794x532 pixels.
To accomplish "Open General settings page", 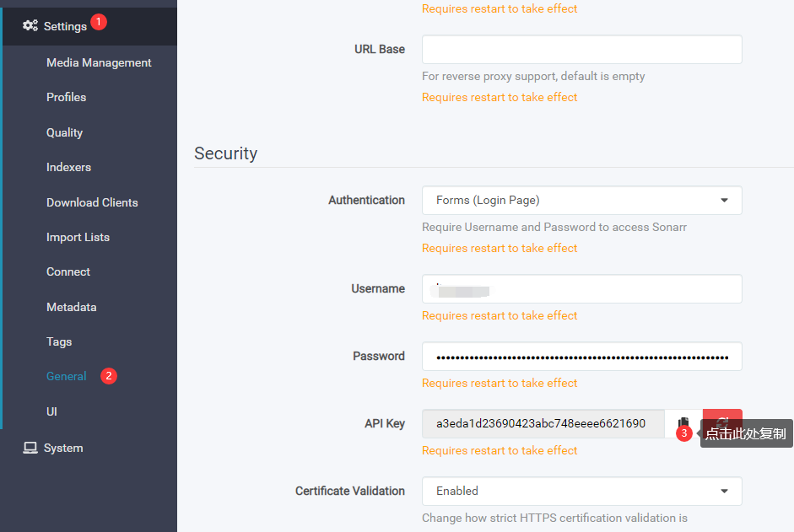I will click(67, 376).
